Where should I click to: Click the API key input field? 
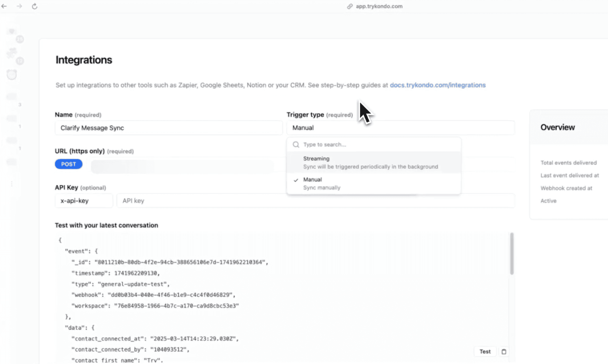(315, 201)
